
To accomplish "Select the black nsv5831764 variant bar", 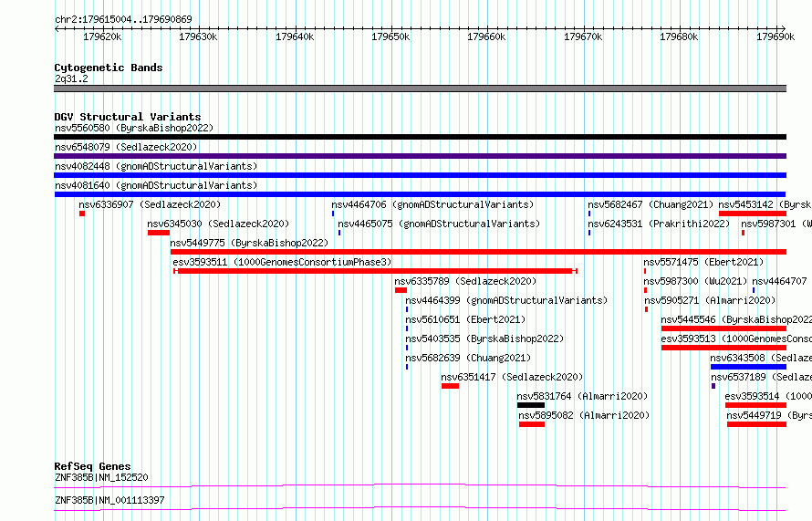I will point(531,405).
